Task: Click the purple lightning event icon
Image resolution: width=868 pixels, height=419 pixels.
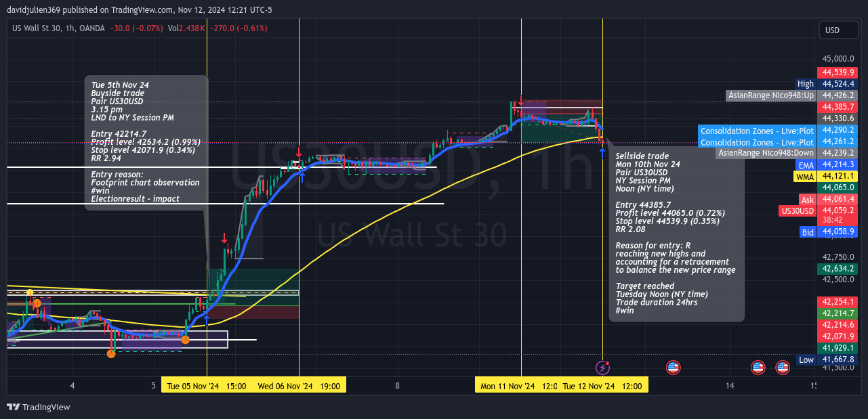Action: click(x=602, y=368)
